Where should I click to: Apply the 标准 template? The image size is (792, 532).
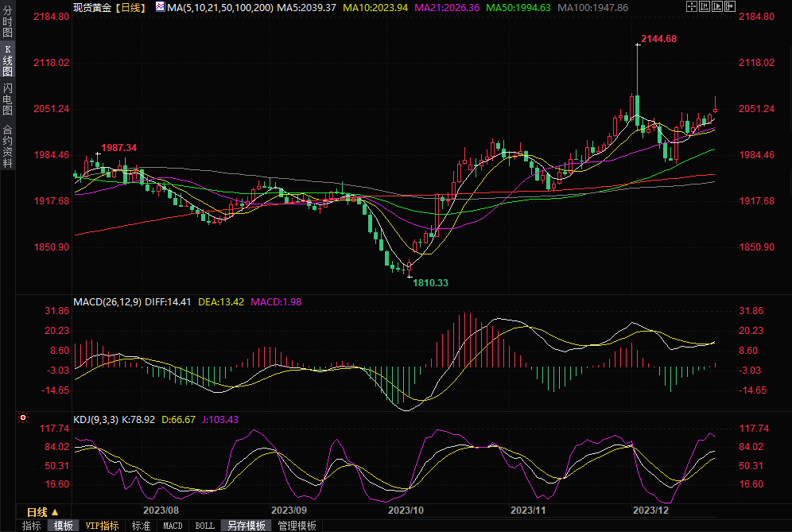point(141,526)
